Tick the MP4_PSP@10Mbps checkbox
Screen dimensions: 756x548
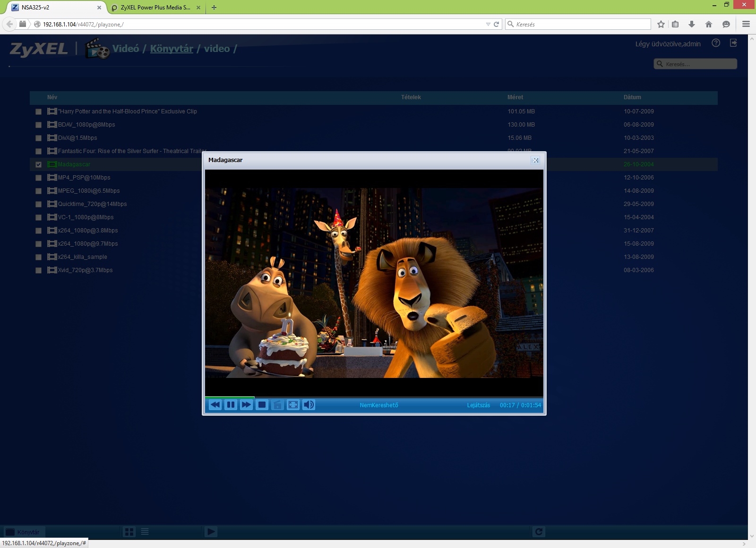[38, 178]
